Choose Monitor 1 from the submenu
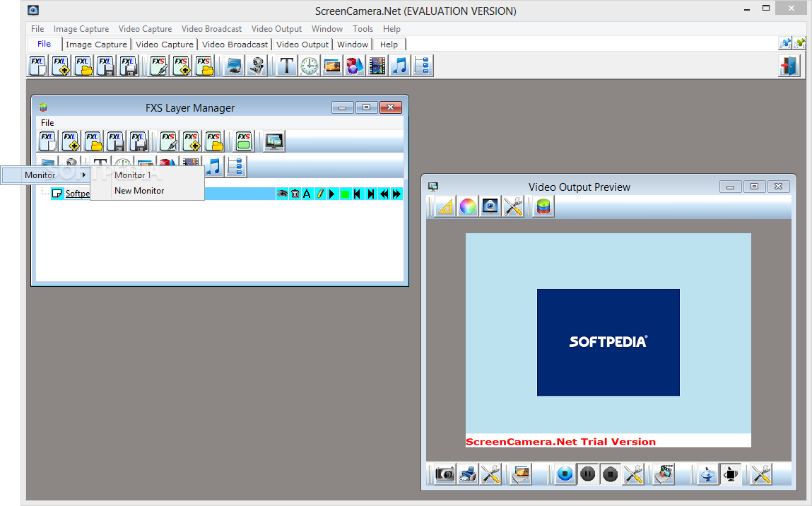Viewport: 812px width, 506px height. pos(133,175)
